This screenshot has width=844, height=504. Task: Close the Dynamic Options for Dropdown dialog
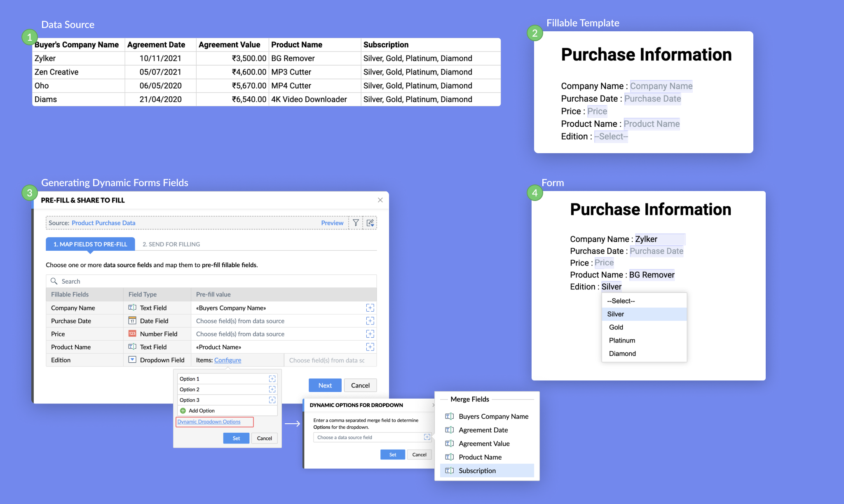point(433,405)
